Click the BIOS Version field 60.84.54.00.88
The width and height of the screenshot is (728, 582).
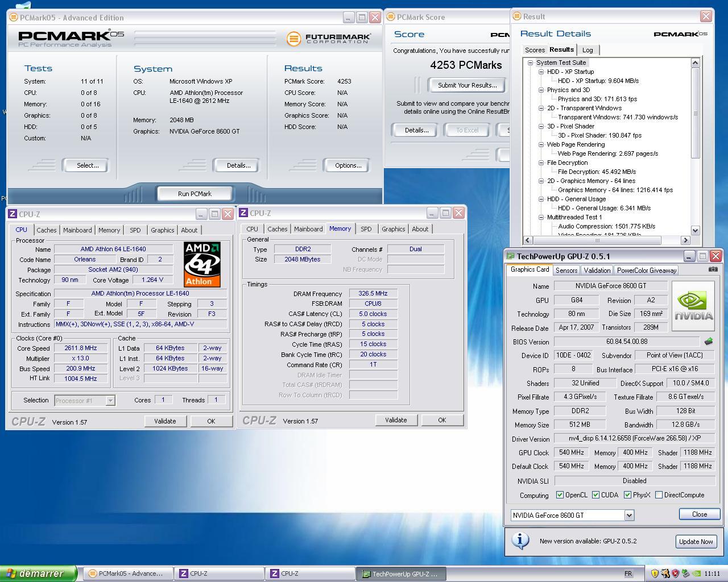[x=626, y=342]
